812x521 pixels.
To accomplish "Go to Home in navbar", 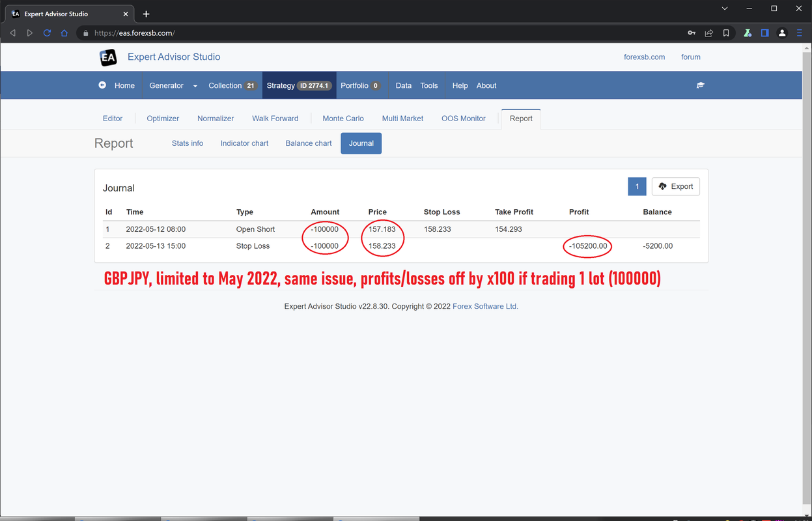I will (x=124, y=85).
